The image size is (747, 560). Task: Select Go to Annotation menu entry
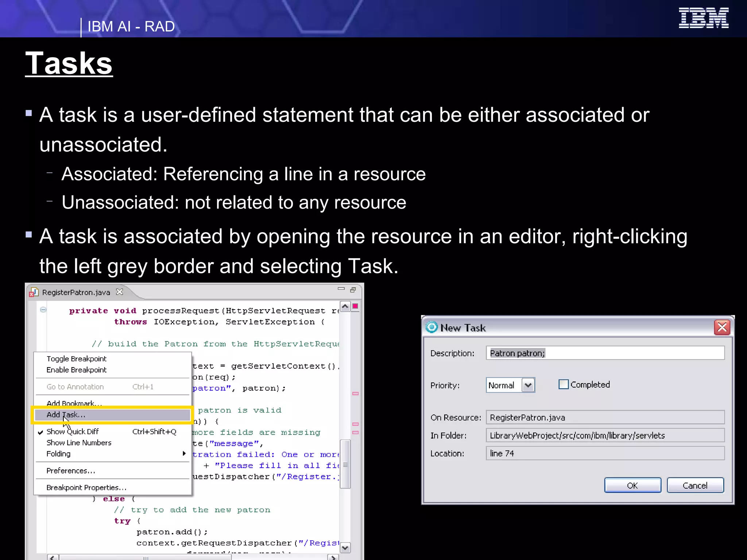point(75,387)
